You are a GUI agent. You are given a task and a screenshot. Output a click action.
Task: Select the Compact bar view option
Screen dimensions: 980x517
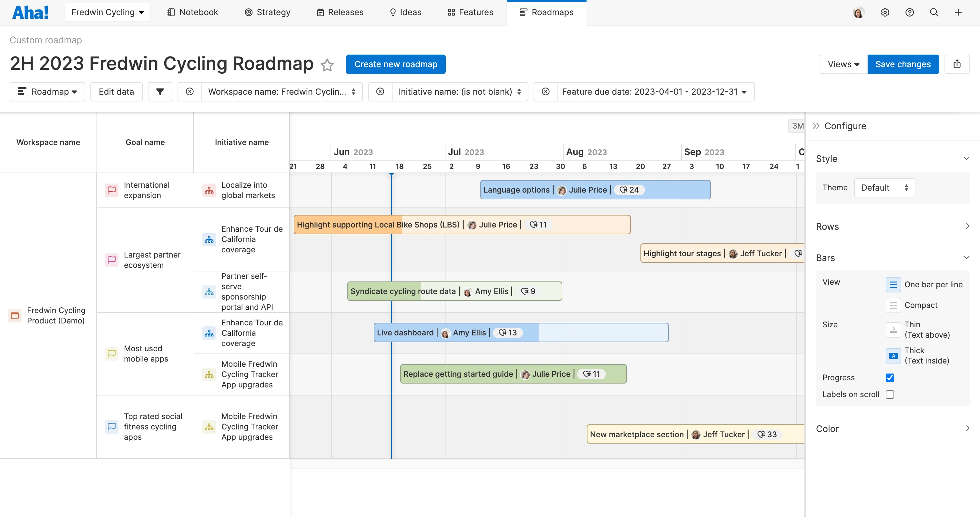(x=893, y=305)
